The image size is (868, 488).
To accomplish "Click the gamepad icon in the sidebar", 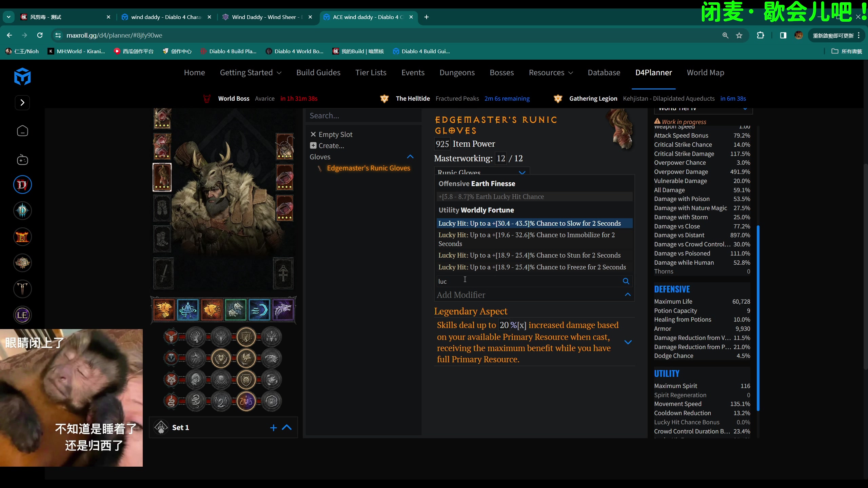I will 22,160.
